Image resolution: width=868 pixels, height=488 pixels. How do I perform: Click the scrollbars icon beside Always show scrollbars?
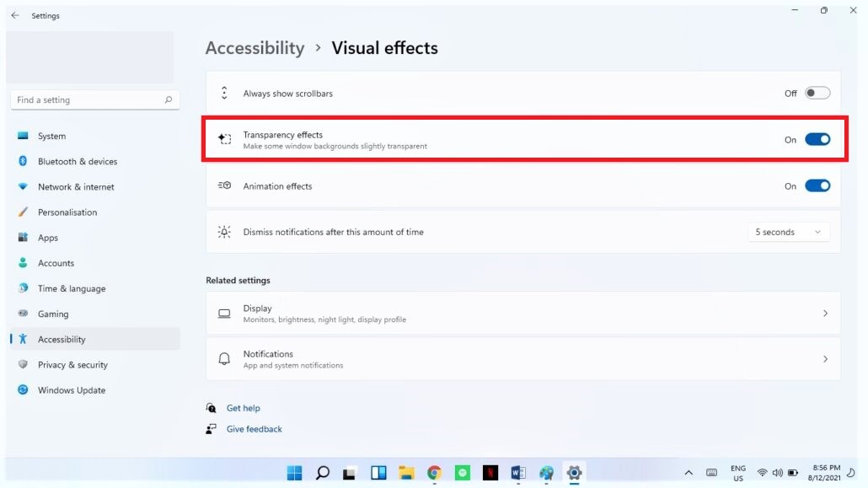(x=224, y=93)
